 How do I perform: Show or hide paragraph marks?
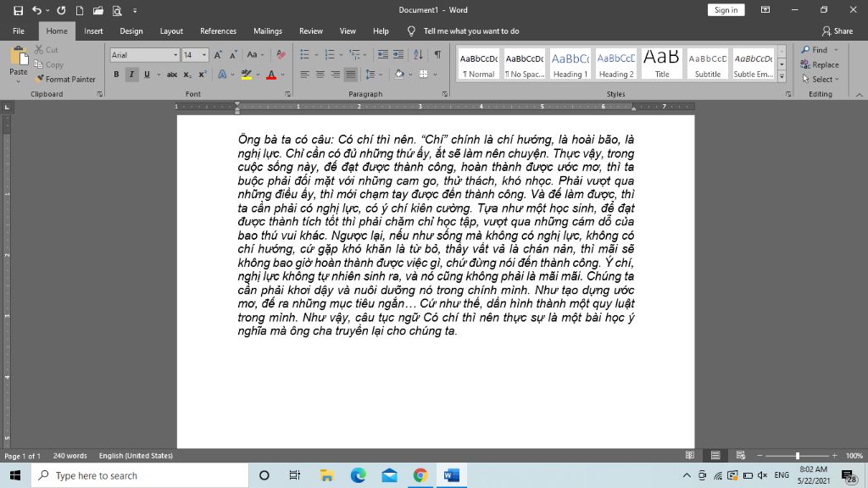click(437, 54)
